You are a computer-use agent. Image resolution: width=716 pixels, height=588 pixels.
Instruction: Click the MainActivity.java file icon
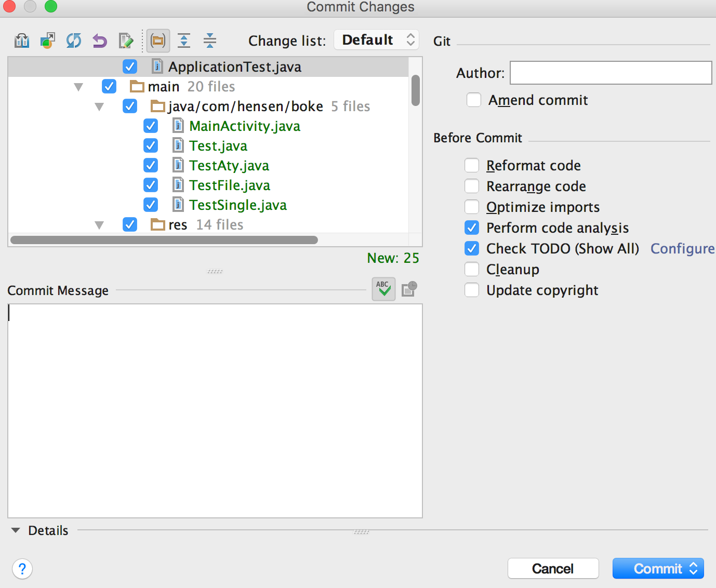(178, 126)
